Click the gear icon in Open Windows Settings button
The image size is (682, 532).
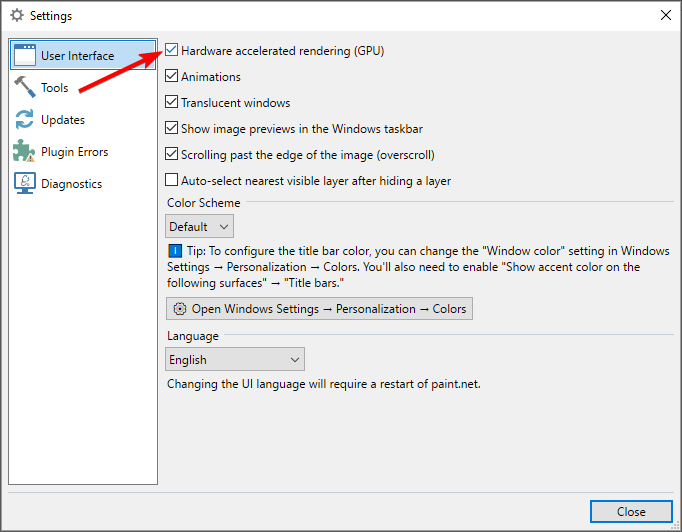[x=180, y=309]
